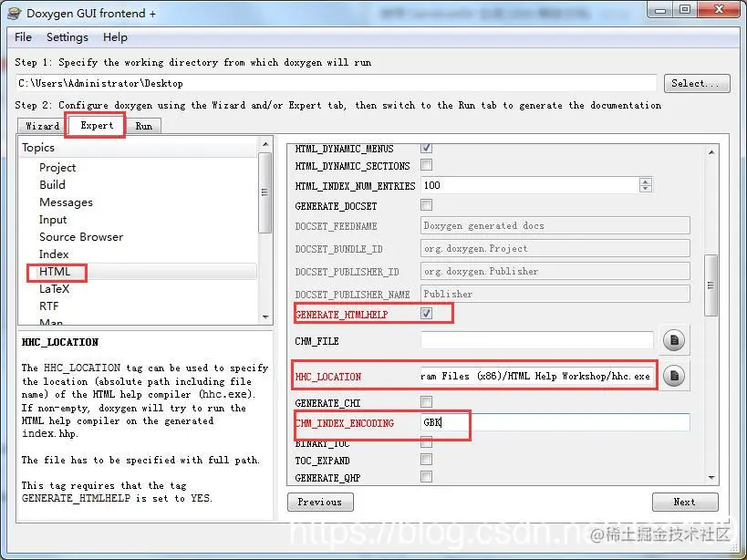747x560 pixels.
Task: Click the working directory path field
Action: [336, 83]
